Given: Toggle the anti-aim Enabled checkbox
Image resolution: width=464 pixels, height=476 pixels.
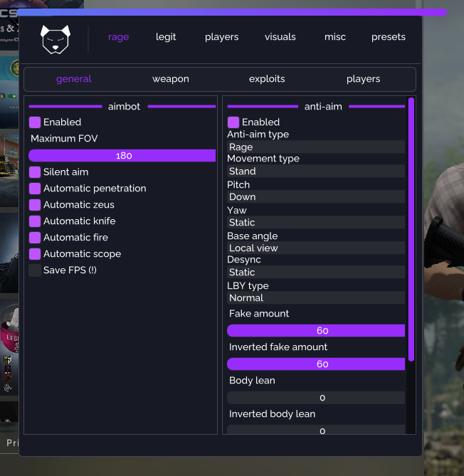Looking at the screenshot, I should [x=233, y=122].
